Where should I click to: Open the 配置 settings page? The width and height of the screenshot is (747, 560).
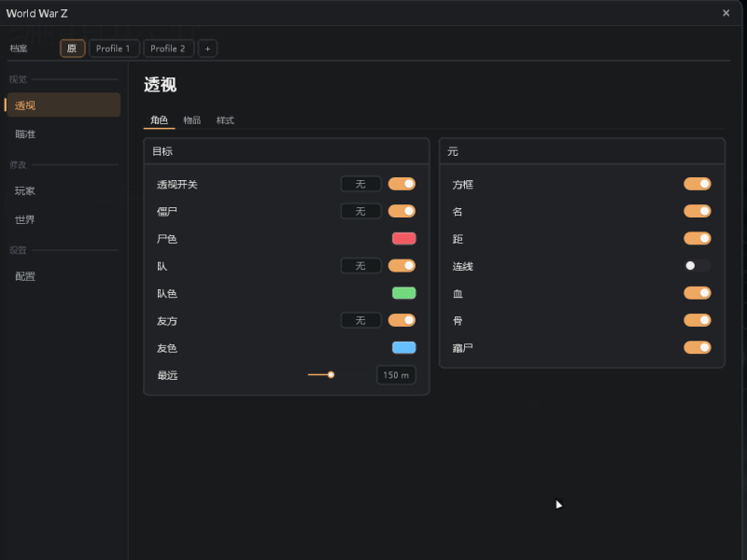pos(63,276)
